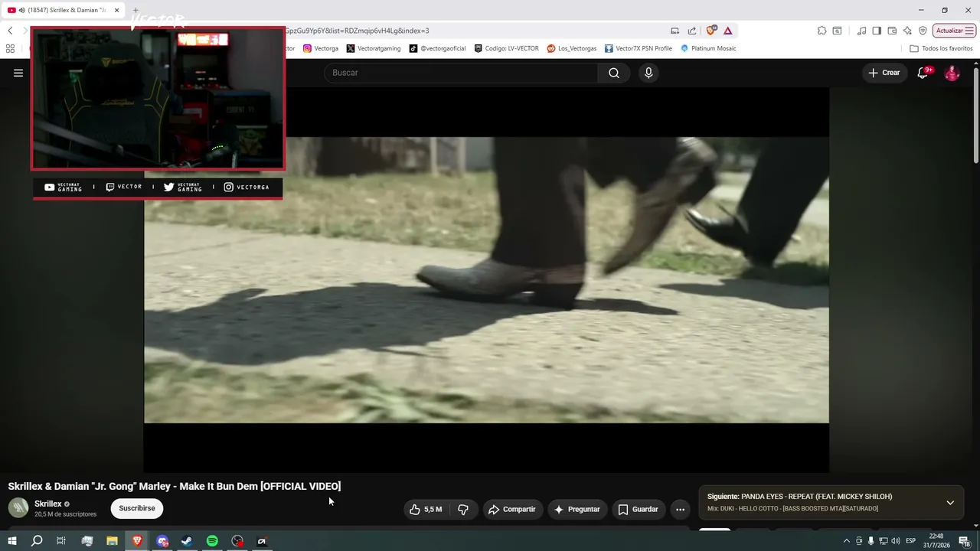Click the Actualizar update menu button
980x551 pixels.
pyautogui.click(x=954, y=31)
